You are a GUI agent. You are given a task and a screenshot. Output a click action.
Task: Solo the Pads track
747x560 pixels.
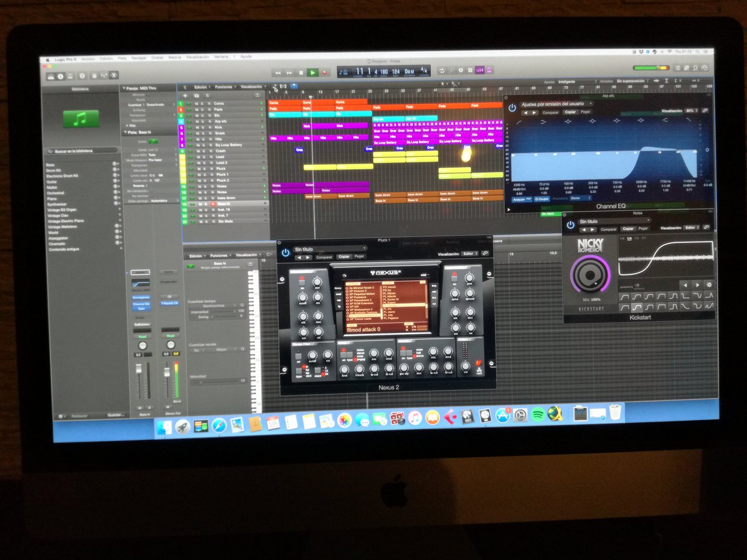(x=202, y=109)
